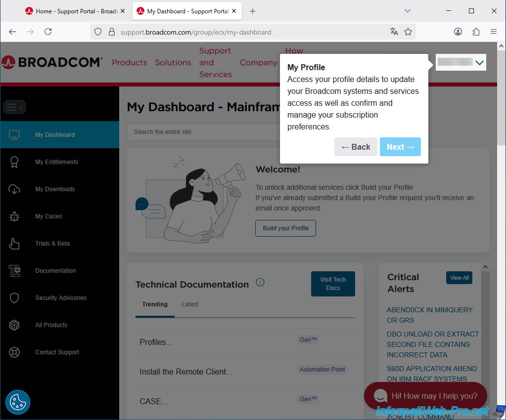
Task: Click the My Cases bug icon
Action: tap(14, 216)
